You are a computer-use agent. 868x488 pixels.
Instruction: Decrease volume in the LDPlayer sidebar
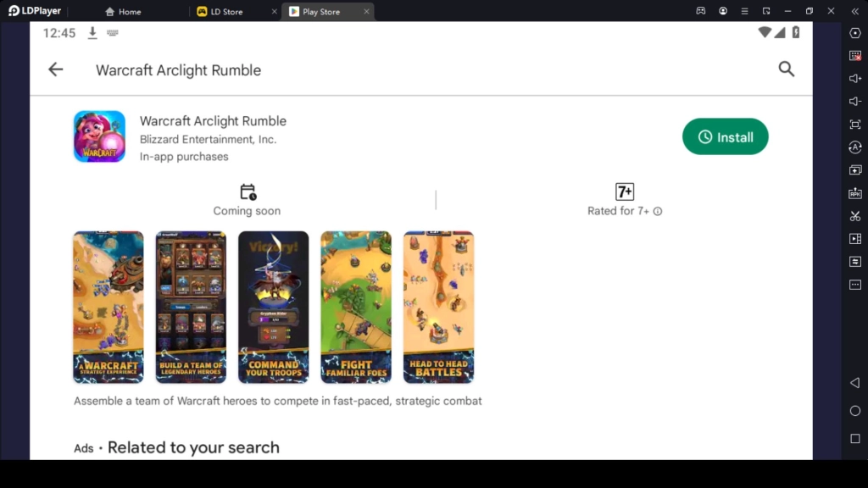(854, 102)
